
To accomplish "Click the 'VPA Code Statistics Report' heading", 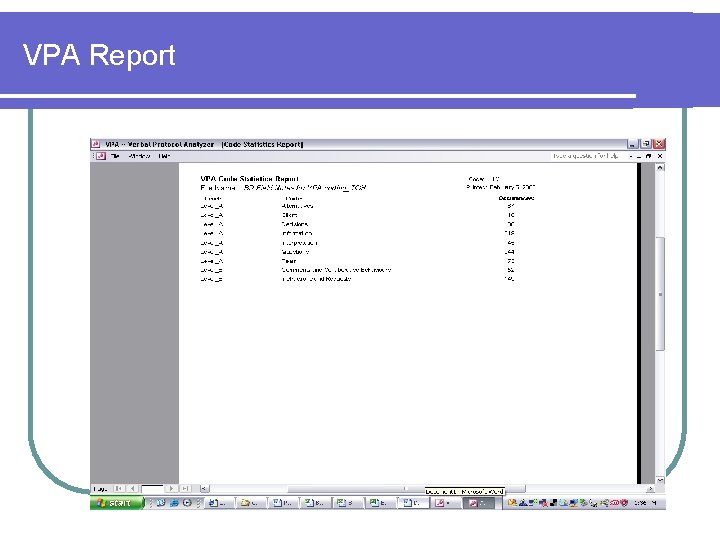I will click(x=249, y=179).
